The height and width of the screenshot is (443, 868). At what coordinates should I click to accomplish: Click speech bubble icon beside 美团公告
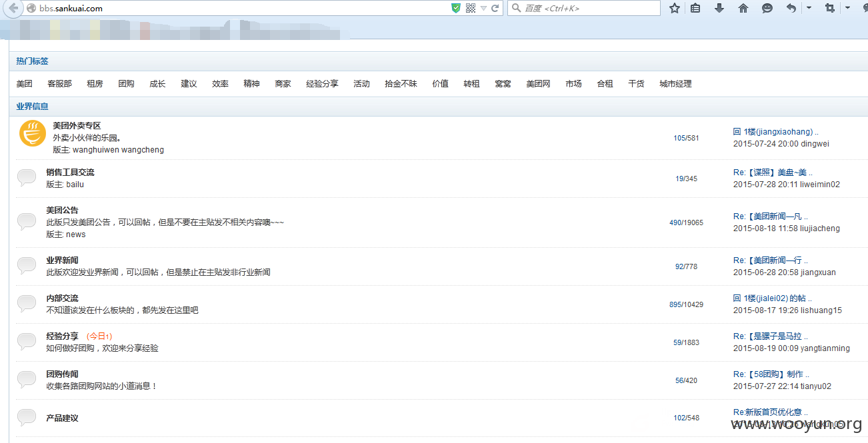tap(27, 222)
